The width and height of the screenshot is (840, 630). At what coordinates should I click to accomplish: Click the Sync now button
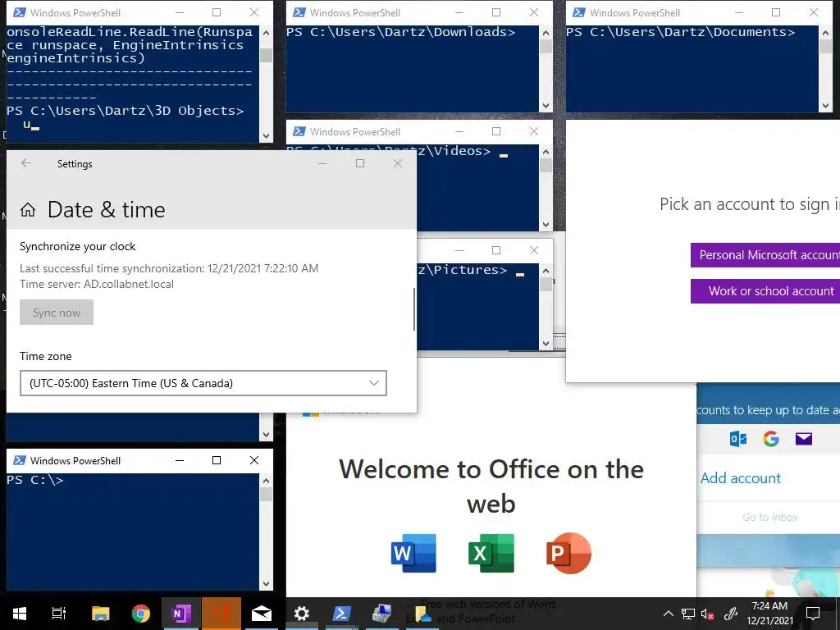pos(57,313)
